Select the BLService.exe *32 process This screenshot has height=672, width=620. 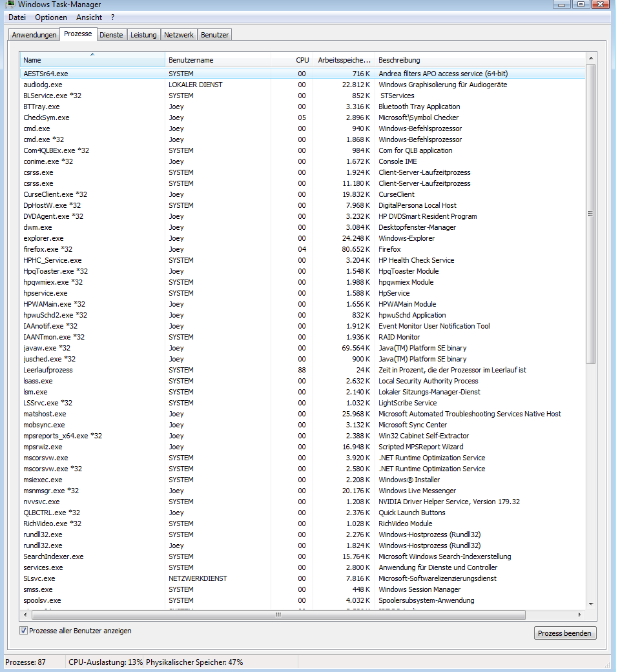coord(303,96)
